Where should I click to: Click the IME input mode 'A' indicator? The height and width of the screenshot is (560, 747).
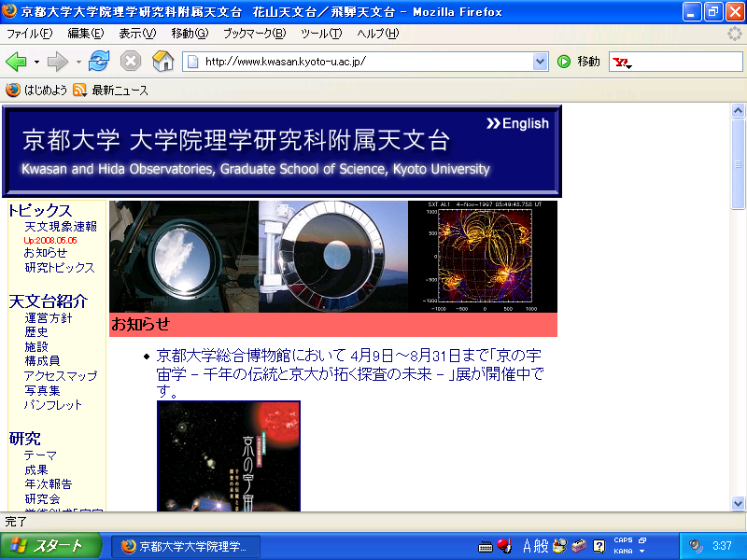(527, 546)
